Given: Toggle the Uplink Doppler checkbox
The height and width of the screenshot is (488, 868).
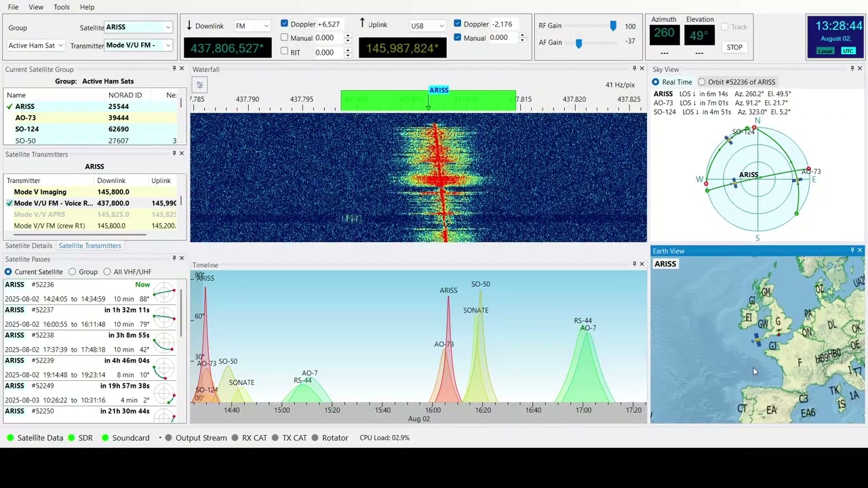Looking at the screenshot, I should click(x=458, y=24).
